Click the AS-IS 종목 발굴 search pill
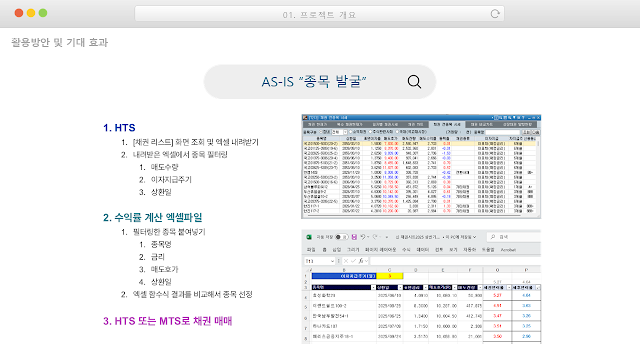Screen dimensions: 640x360 [320, 82]
